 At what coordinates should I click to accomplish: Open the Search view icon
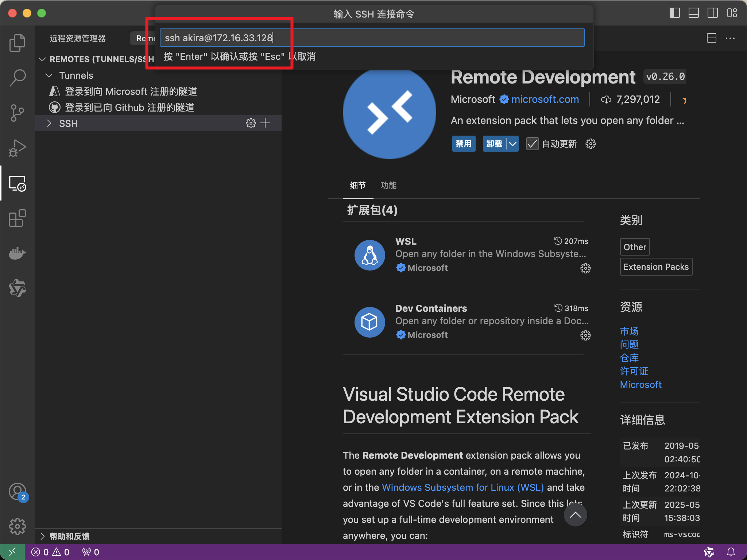(17, 78)
